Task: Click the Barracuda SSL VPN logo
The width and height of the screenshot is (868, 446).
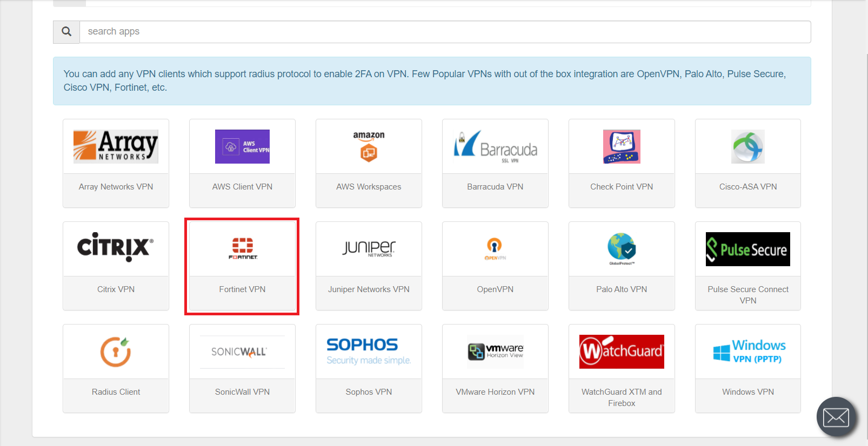Action: click(x=495, y=146)
